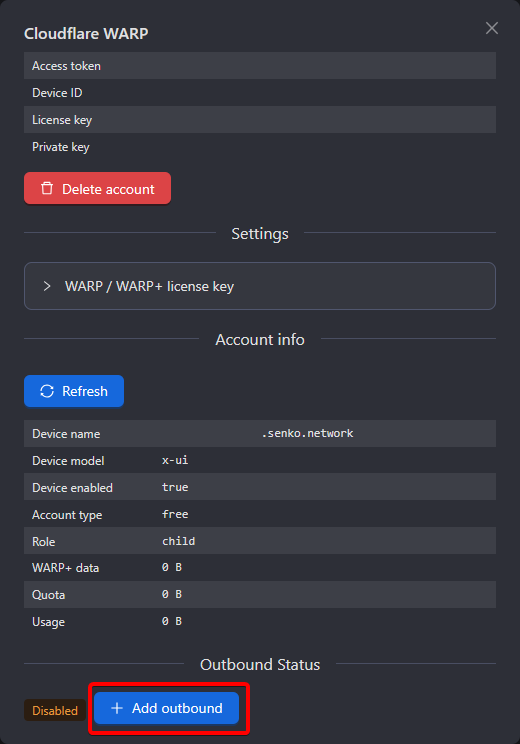
Task: Click the Add outbound button
Action: pyautogui.click(x=166, y=708)
